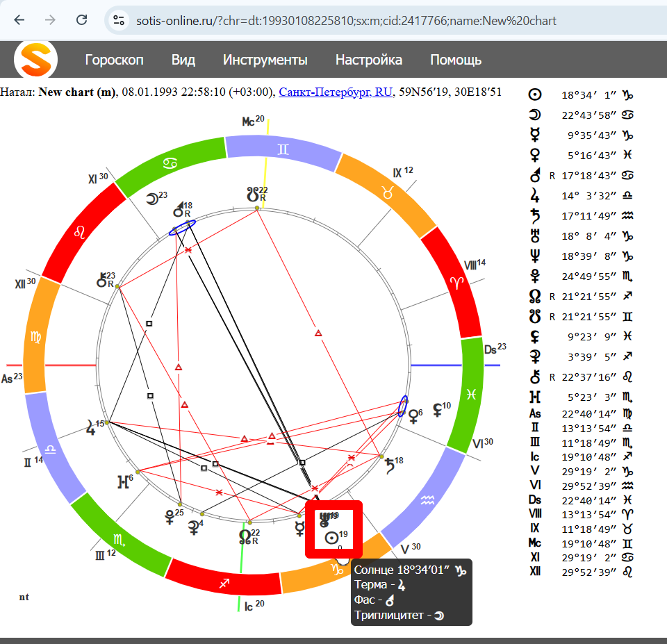The width and height of the screenshot is (667, 644).
Task: Click the Leo sign segment on the wheel
Action: [79, 232]
